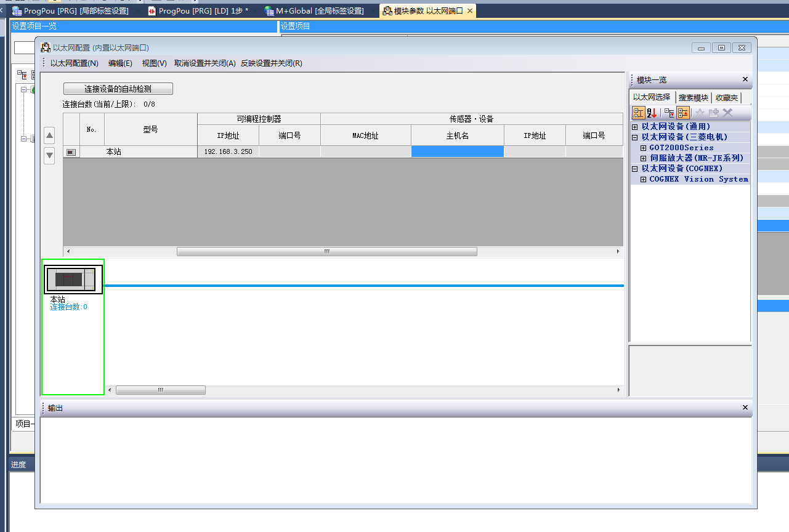This screenshot has width=789, height=532.
Task: Click 反映设置并关闭(R) to apply settings
Action: [x=271, y=63]
